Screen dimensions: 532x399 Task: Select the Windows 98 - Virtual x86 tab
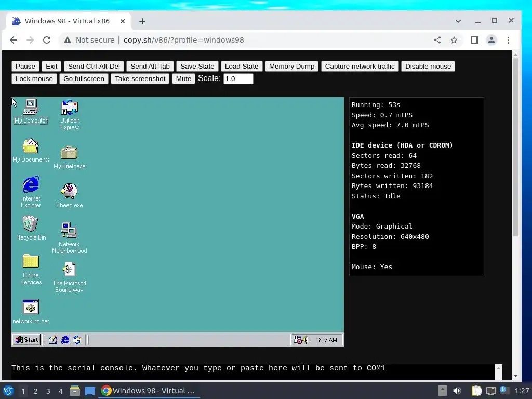[68, 21]
